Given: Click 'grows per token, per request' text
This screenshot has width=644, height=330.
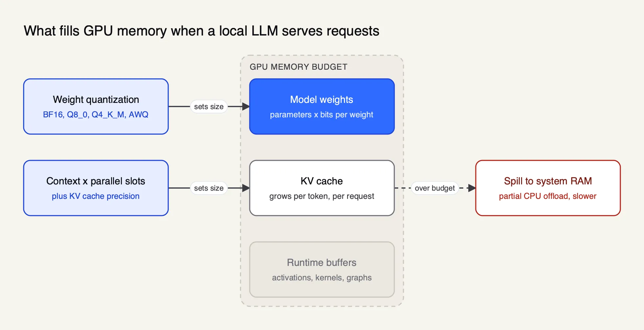Looking at the screenshot, I should click(322, 196).
